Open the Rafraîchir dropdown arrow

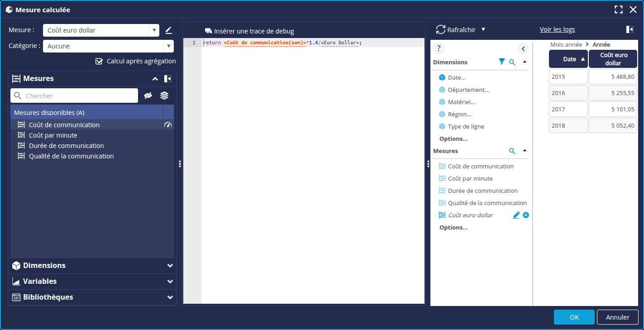coord(483,29)
